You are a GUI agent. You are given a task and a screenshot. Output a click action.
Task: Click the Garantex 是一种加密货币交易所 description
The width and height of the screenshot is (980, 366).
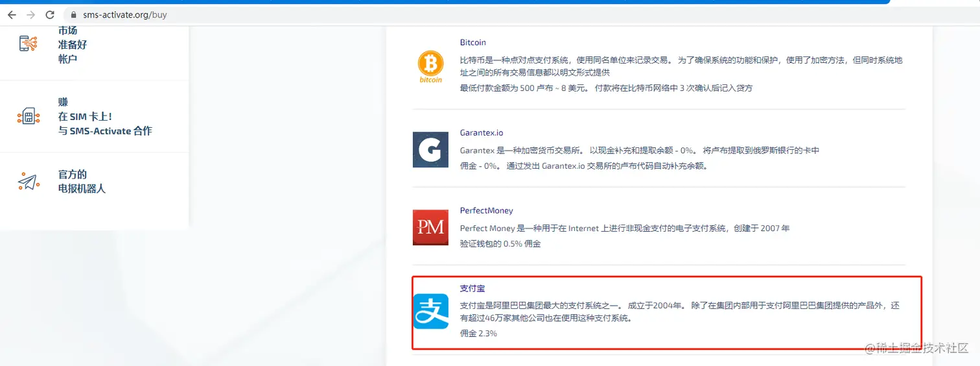(640, 150)
